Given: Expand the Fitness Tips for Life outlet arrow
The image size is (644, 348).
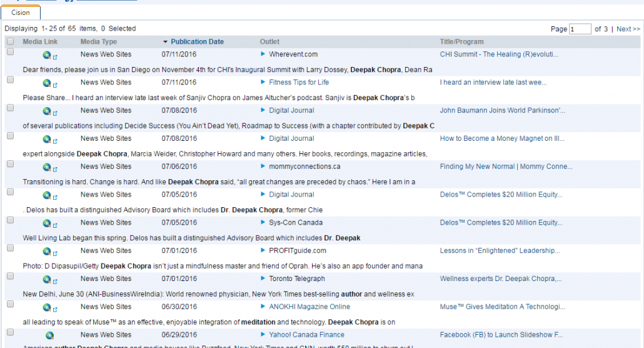Looking at the screenshot, I should (x=263, y=82).
